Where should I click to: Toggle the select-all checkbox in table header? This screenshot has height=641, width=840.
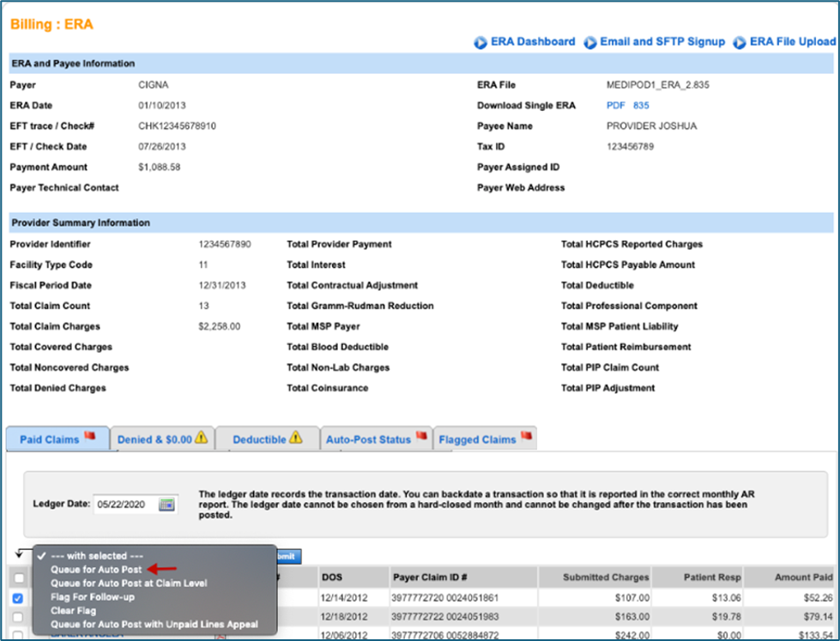[x=19, y=578]
